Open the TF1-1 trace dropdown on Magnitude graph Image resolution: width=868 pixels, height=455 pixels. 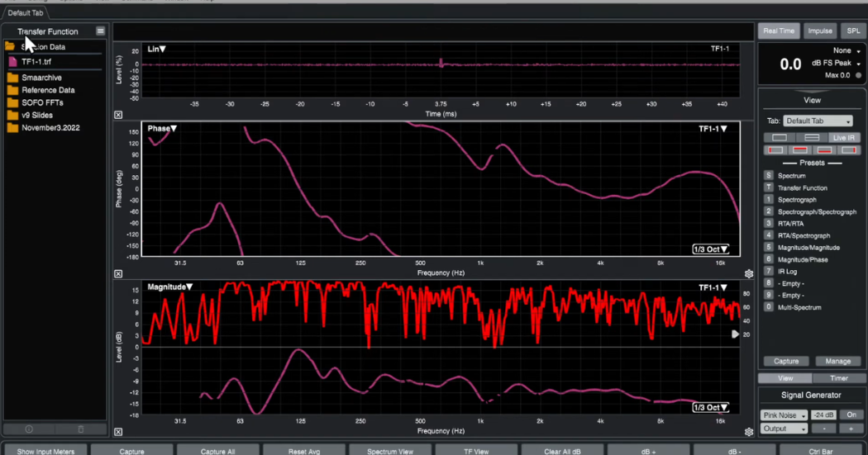point(713,287)
